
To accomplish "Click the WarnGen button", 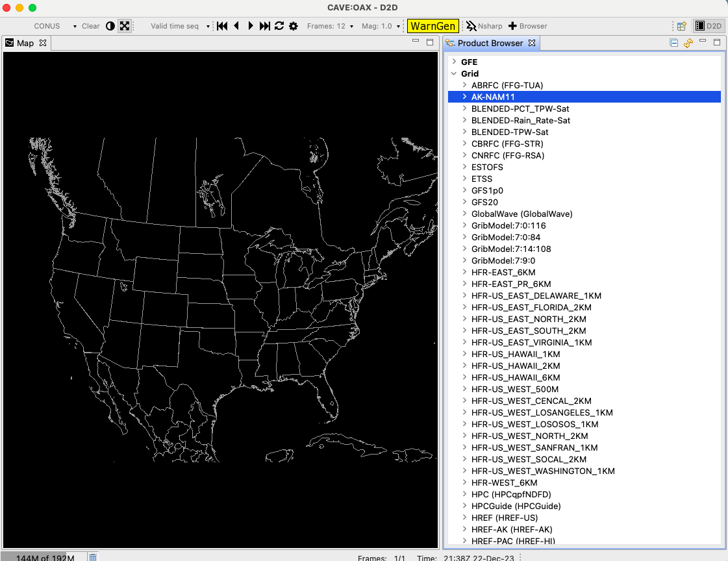I will (433, 26).
